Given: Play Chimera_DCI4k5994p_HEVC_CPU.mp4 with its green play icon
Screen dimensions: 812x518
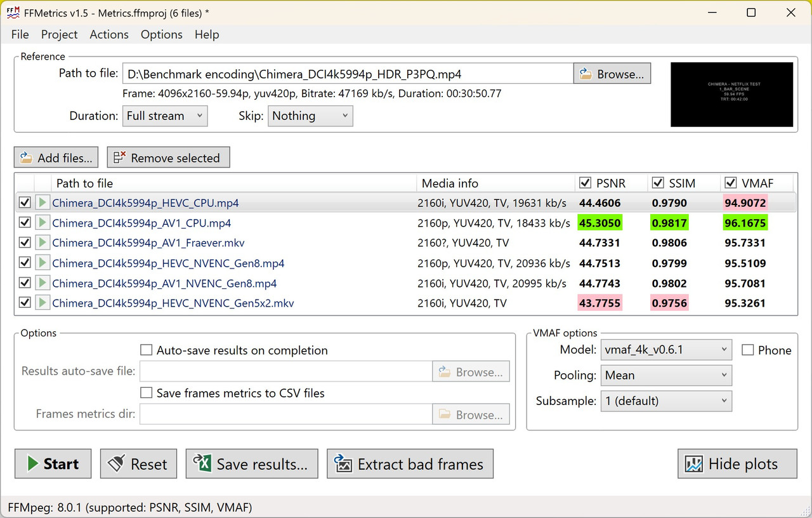Looking at the screenshot, I should pos(42,203).
